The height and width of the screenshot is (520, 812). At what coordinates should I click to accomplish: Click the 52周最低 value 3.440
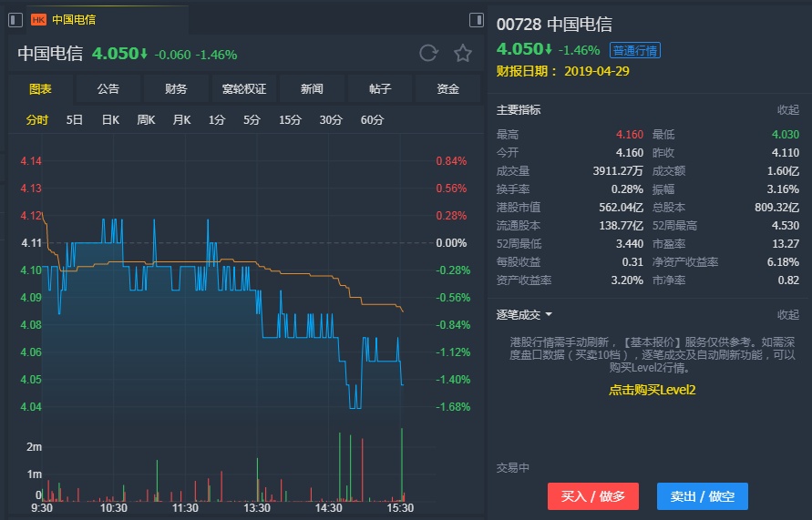[629, 244]
